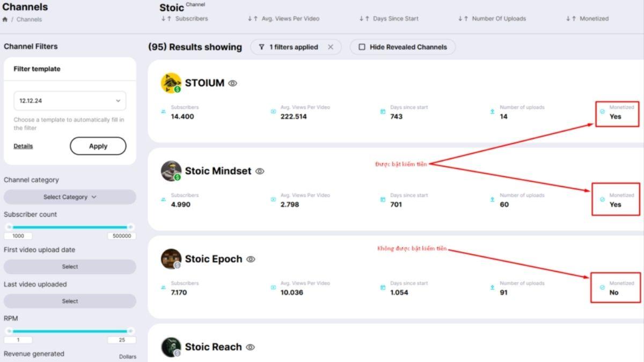The image size is (644, 362).
Task: Toggle eye icon beside Stoic Mindset
Action: click(x=260, y=171)
